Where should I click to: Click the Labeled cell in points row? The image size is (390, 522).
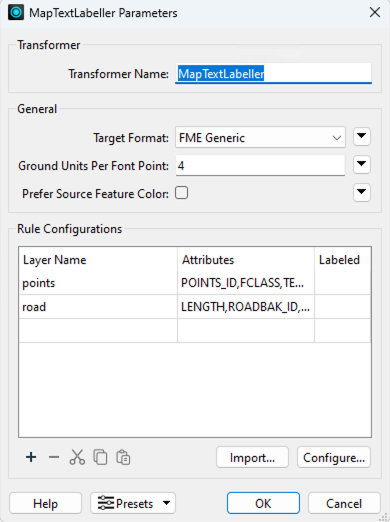point(343,283)
